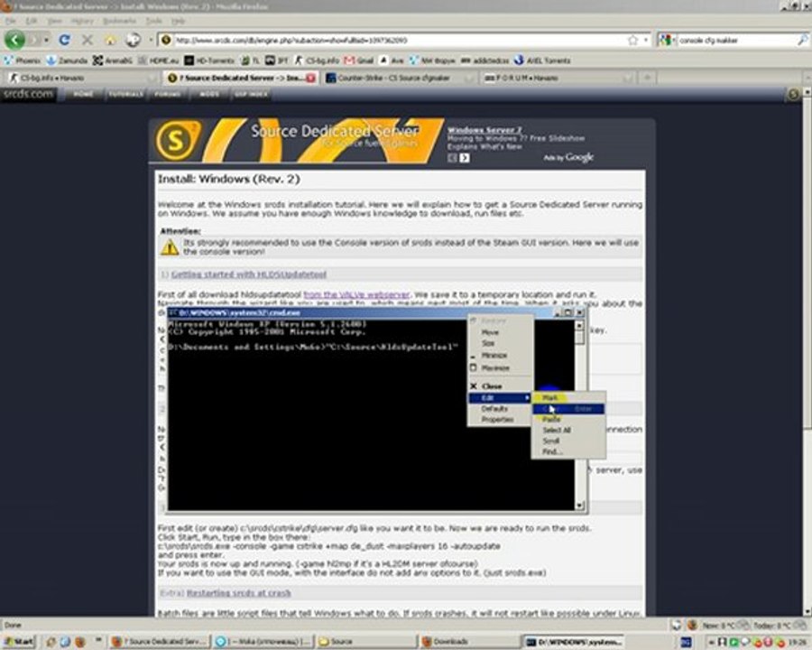
Task: Switch to CS-bg.info tab
Action: coord(80,79)
